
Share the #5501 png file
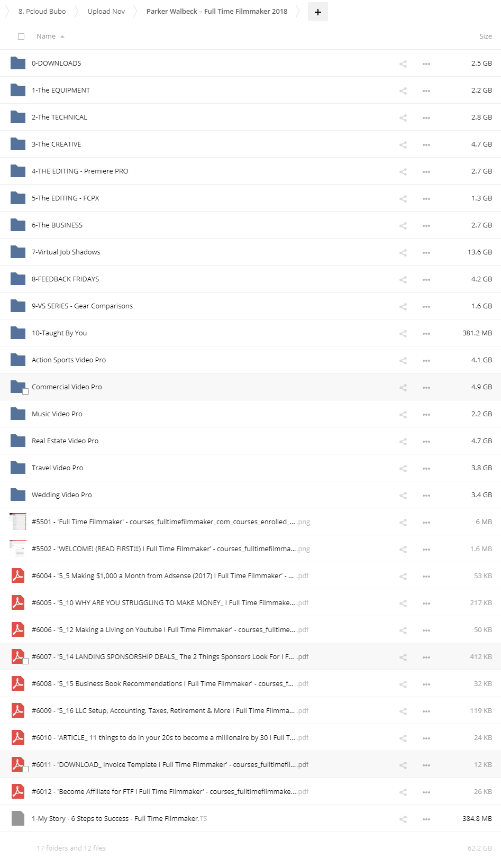tap(403, 523)
